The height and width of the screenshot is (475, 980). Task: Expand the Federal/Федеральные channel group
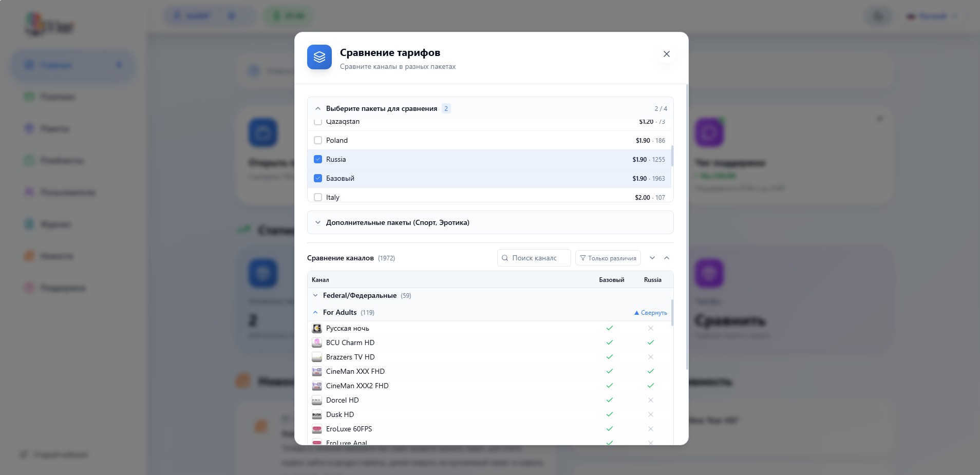pyautogui.click(x=315, y=295)
